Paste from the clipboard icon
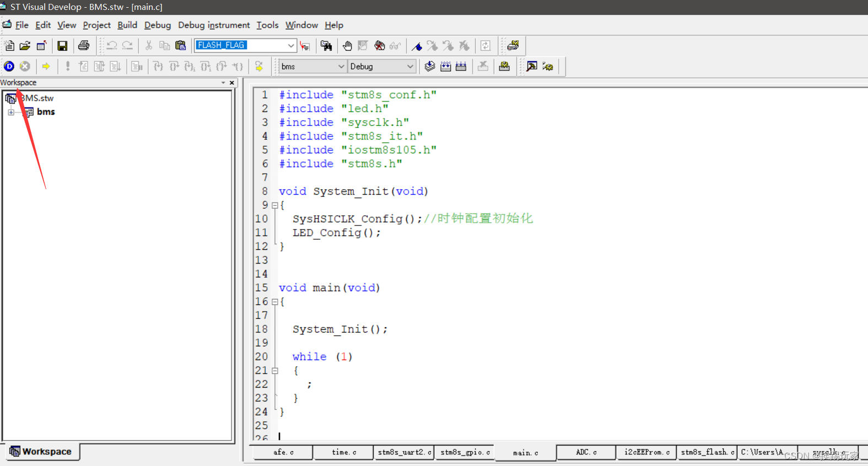868x466 pixels. coord(180,46)
